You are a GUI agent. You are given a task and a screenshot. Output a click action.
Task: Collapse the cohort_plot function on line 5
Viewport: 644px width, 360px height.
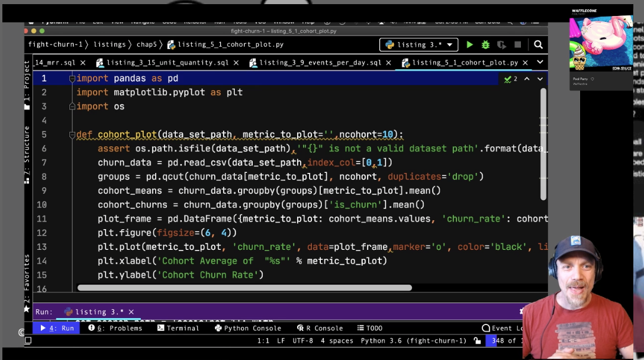click(x=72, y=134)
